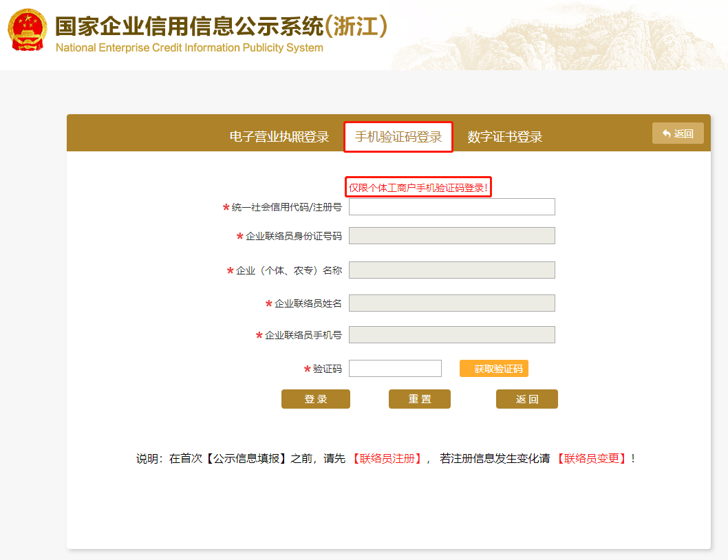The height and width of the screenshot is (560, 728).
Task: Select the 手机验证码登录 tab
Action: [398, 136]
